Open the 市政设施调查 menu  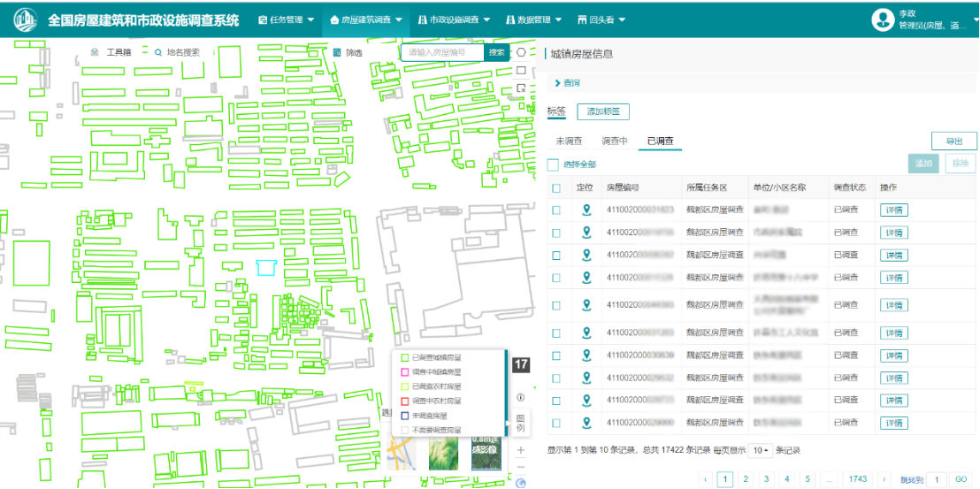click(x=454, y=19)
